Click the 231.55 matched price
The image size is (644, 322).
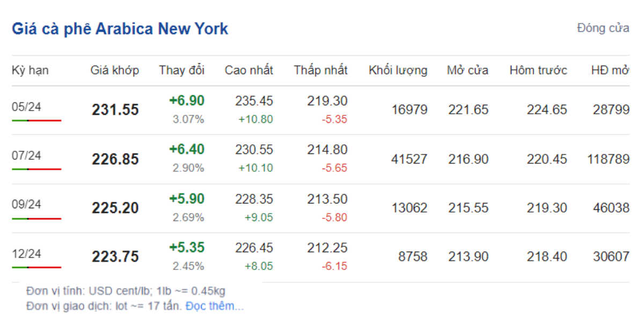[x=115, y=110]
